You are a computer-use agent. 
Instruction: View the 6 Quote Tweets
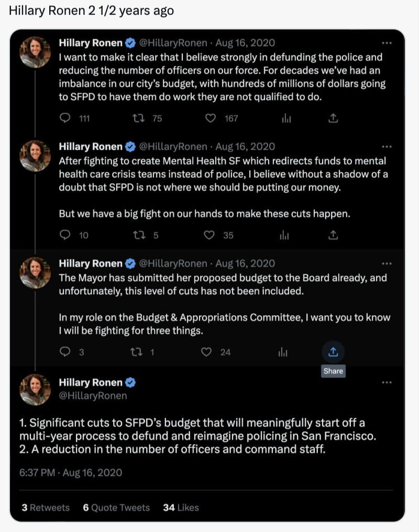pos(116,507)
